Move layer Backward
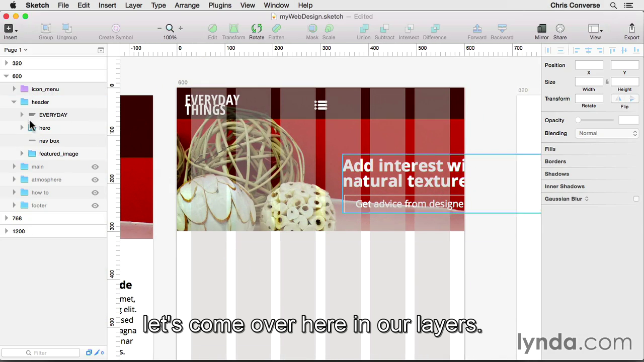Viewport: 644px width, 362px height. pyautogui.click(x=502, y=29)
